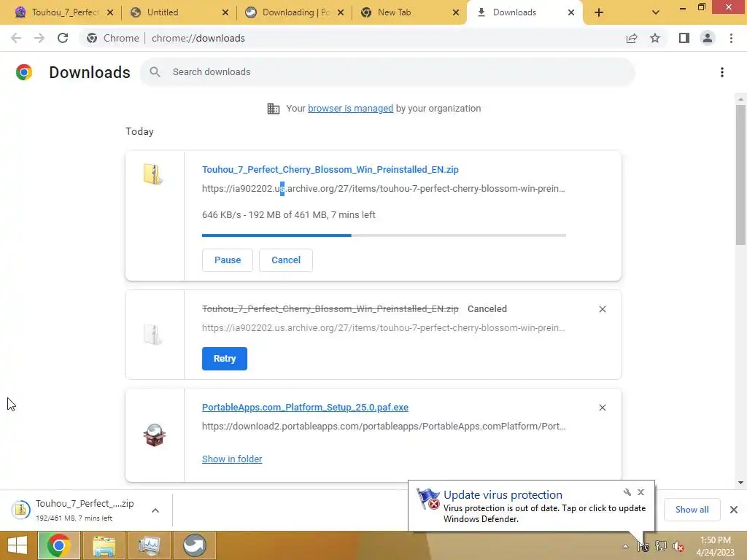747x560 pixels.
Task: Click Show in folder for PortableApps
Action: pyautogui.click(x=232, y=459)
